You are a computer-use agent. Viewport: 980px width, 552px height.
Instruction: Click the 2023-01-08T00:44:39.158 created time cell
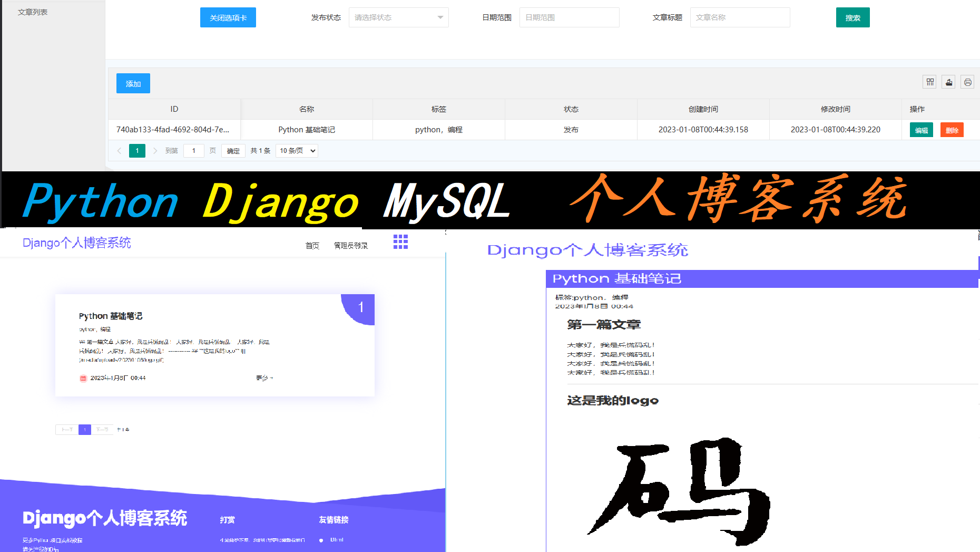703,130
